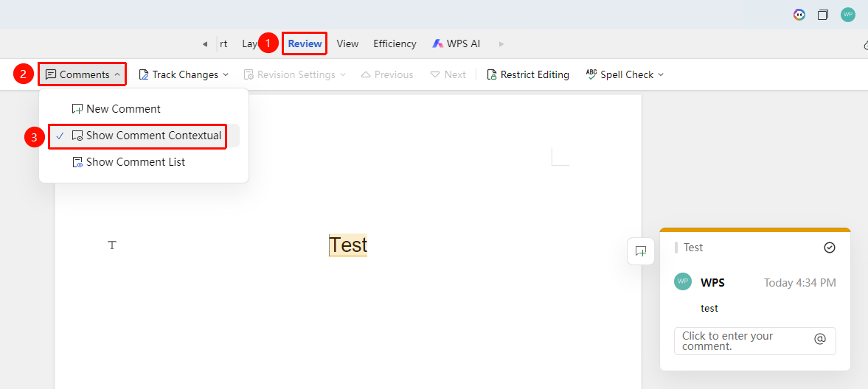Open the WP account avatar at top right

(847, 15)
